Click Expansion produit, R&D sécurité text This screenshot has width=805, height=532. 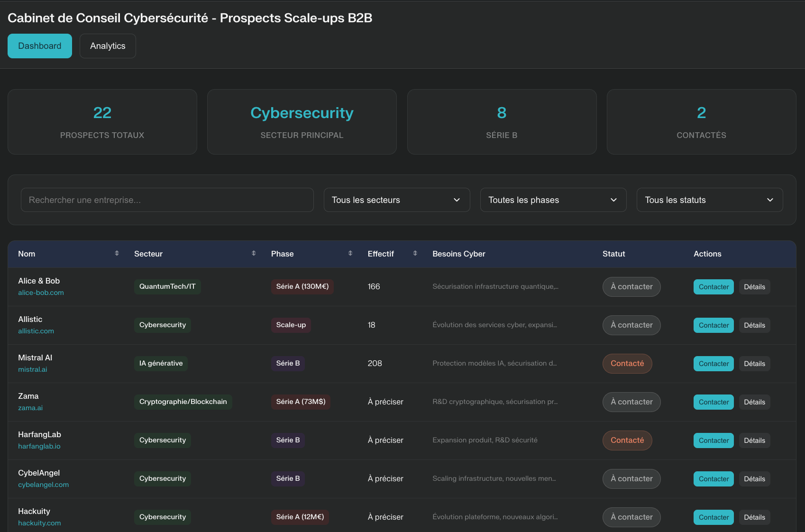pyautogui.click(x=485, y=440)
